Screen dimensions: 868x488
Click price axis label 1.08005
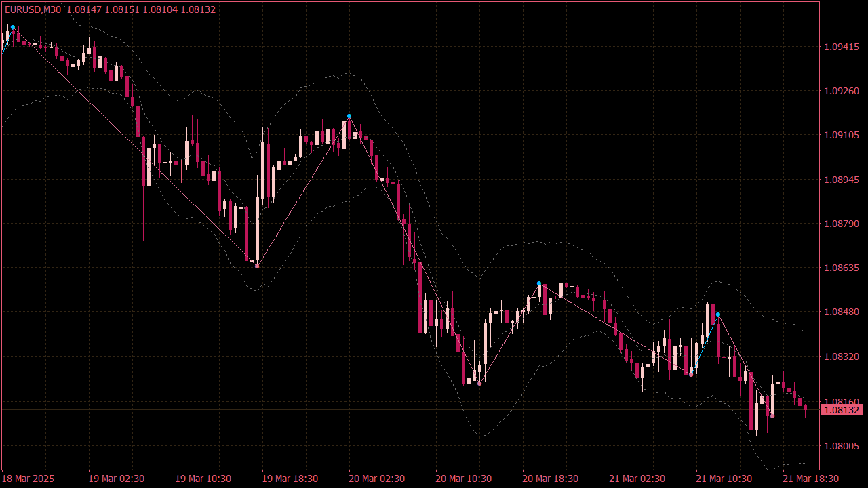pyautogui.click(x=840, y=445)
